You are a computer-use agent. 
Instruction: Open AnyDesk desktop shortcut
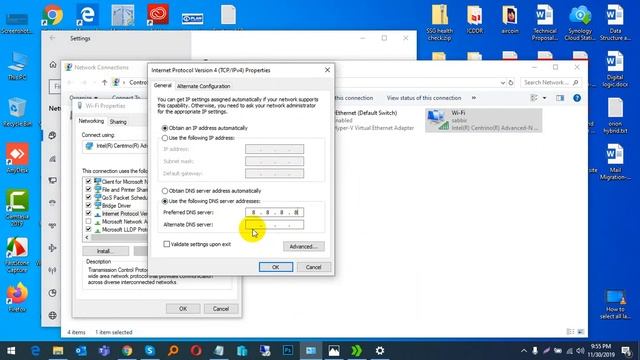pyautogui.click(x=17, y=158)
